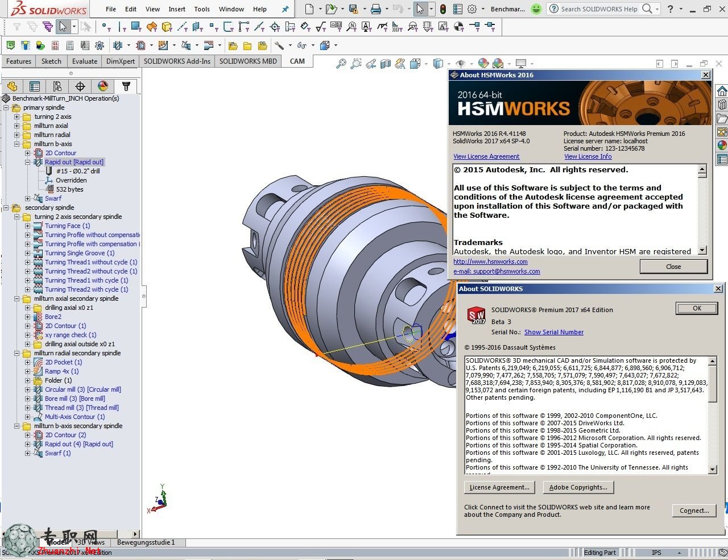This screenshot has width=728, height=560.
Task: Open File Properties list icon
Action: coord(457,9)
